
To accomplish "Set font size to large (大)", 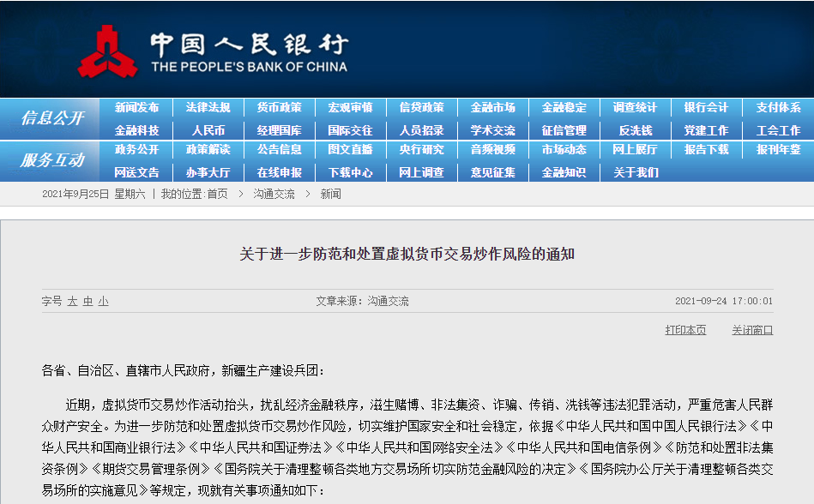I will click(72, 301).
